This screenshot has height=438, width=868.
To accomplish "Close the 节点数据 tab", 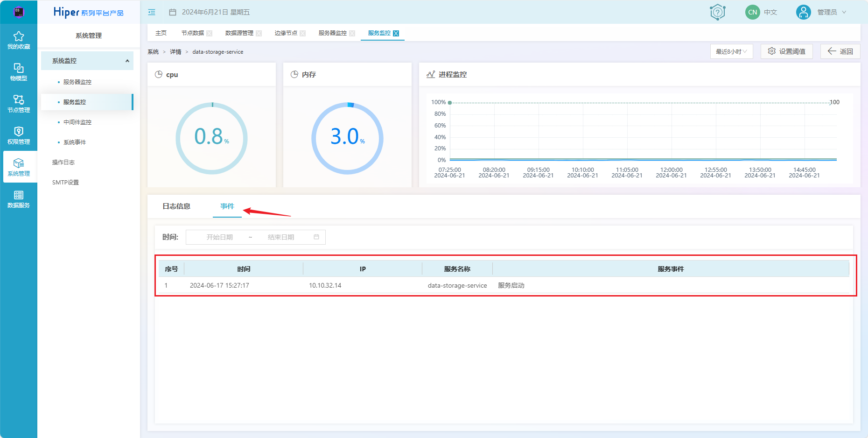I will point(210,33).
